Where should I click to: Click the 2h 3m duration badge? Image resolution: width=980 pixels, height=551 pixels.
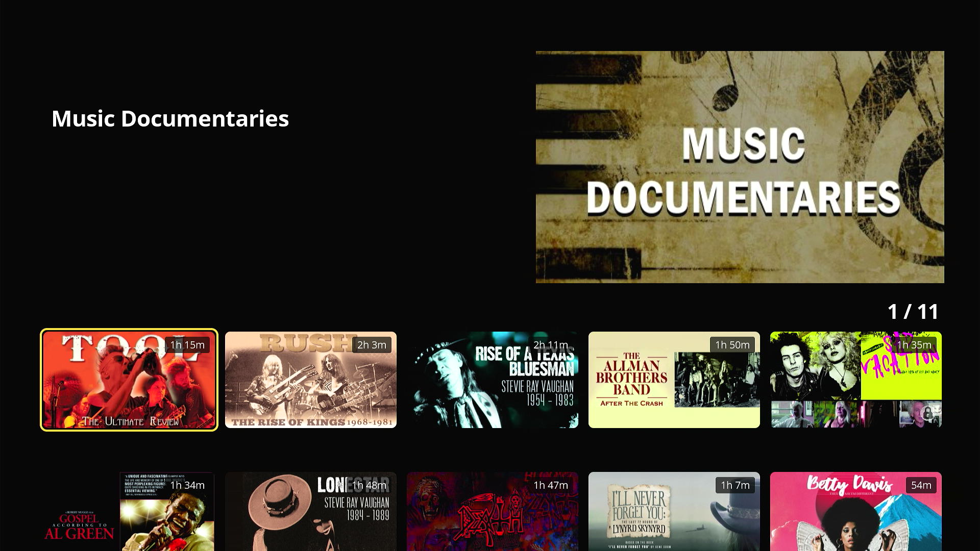point(372,345)
